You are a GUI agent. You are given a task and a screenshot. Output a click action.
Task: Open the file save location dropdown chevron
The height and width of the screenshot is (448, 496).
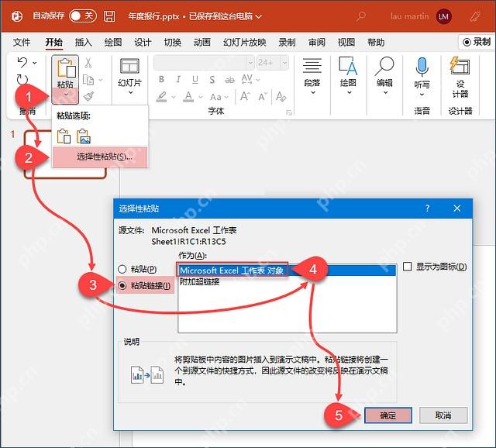click(x=258, y=16)
